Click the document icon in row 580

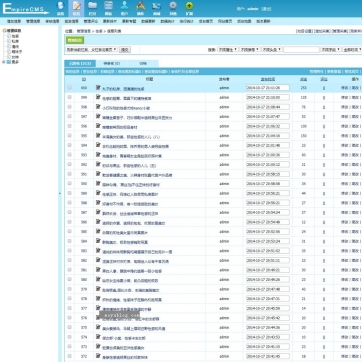[x=98, y=279]
